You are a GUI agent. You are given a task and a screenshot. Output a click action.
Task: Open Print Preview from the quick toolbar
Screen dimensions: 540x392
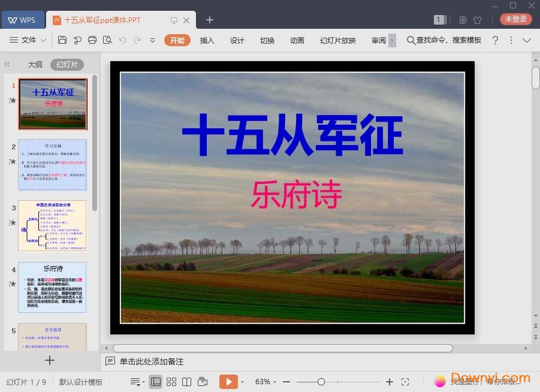click(107, 40)
